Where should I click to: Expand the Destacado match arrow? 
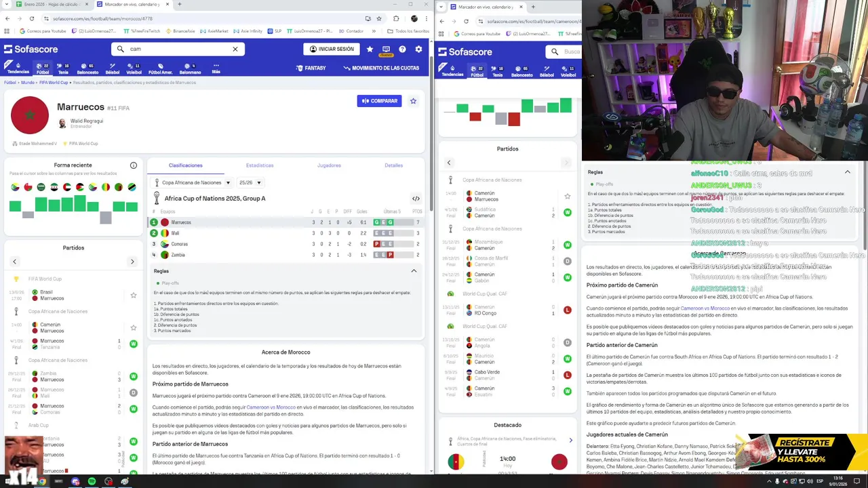pyautogui.click(x=570, y=441)
